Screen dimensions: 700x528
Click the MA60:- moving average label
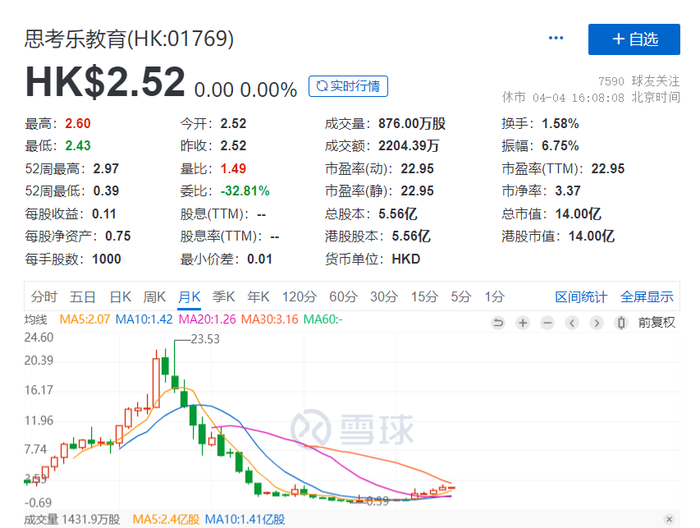click(323, 320)
